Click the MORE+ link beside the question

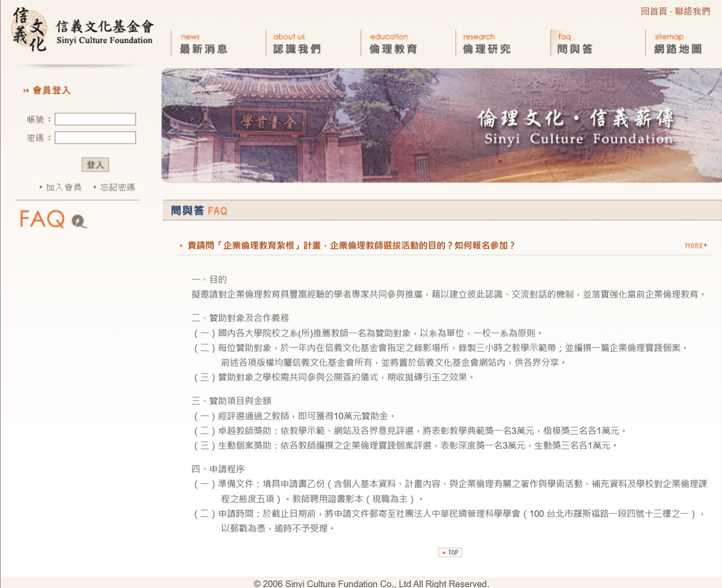696,246
